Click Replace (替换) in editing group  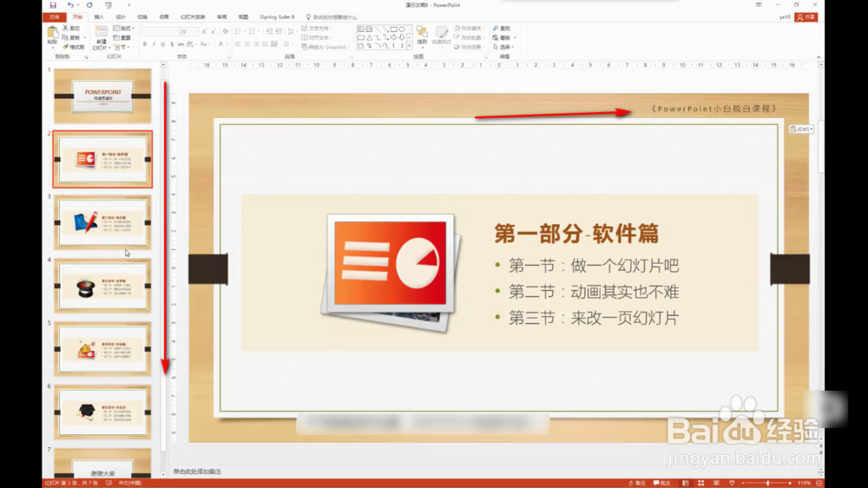[x=503, y=37]
